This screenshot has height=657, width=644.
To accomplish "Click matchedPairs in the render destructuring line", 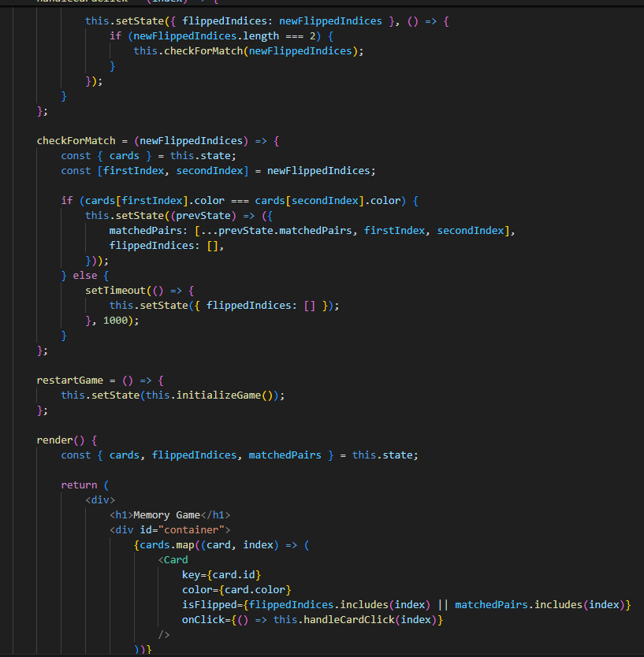I will point(285,455).
